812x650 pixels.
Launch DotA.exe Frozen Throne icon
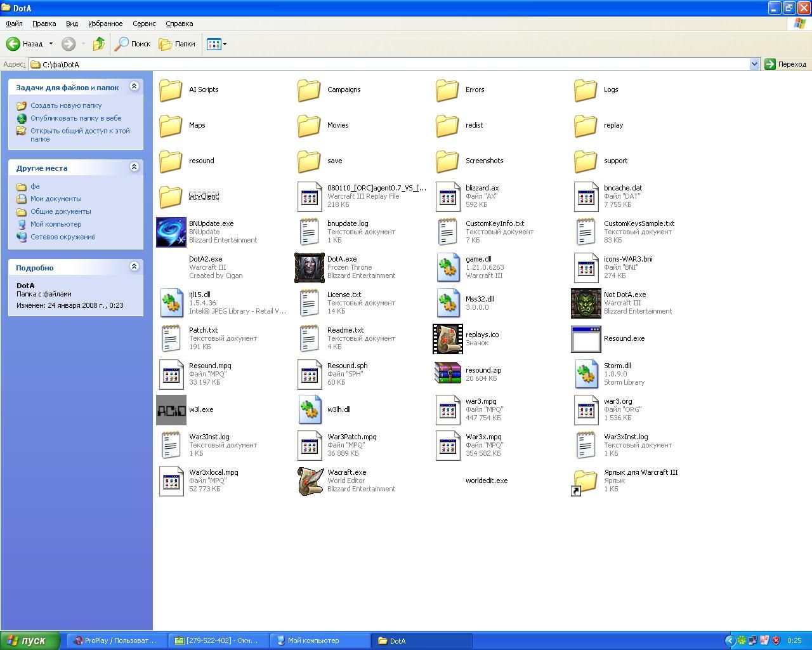310,267
